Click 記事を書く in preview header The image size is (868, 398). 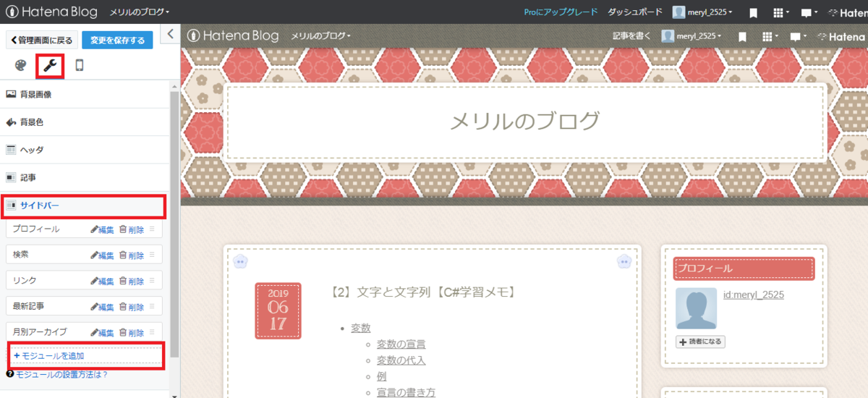631,36
